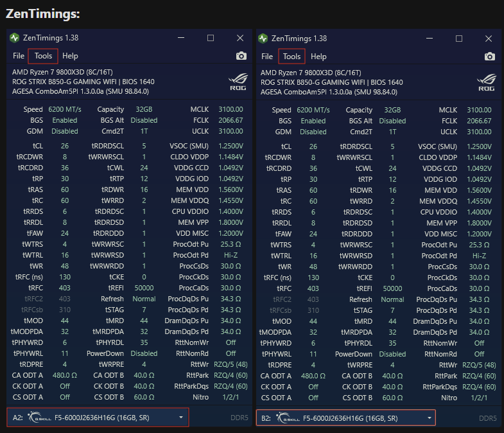The image size is (504, 433).
Task: Click the ZenTimings app icon in right titlebar
Action: click(263, 39)
